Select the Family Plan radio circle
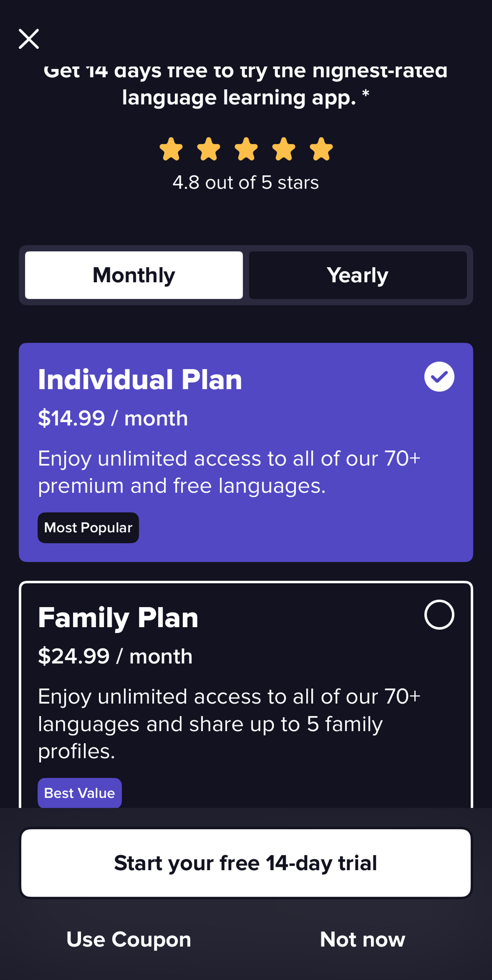The image size is (492, 980). tap(439, 614)
